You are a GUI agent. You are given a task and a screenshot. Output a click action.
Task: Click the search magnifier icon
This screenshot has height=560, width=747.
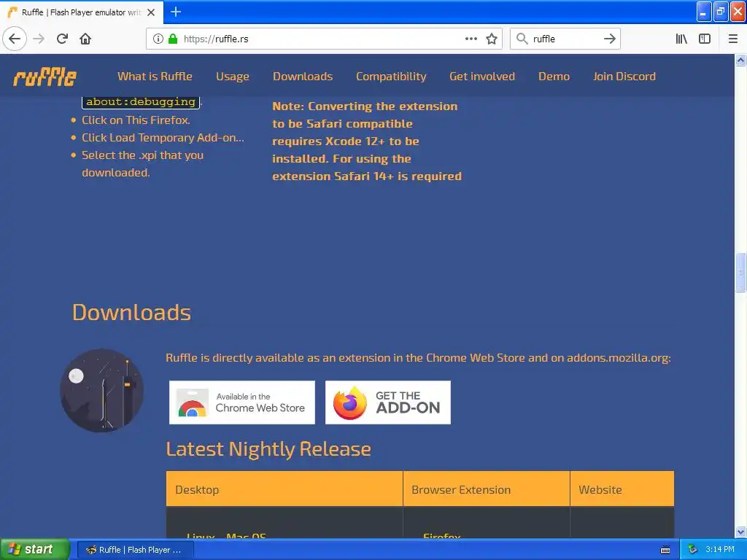(522, 39)
